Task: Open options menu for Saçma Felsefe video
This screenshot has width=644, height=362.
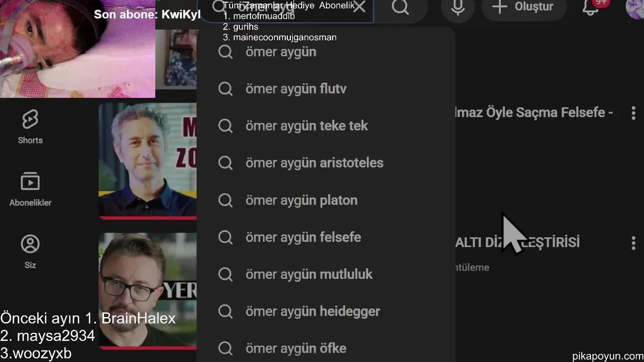Action: (x=633, y=113)
